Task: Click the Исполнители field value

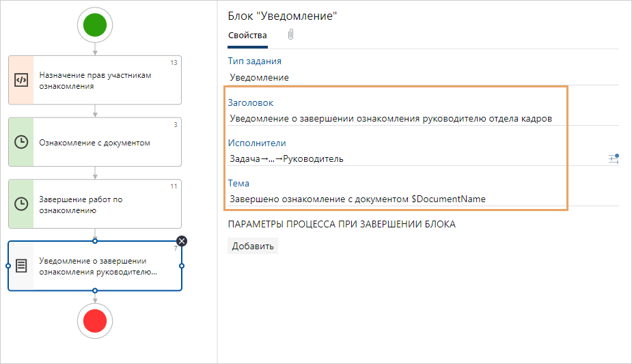Action: point(287,159)
